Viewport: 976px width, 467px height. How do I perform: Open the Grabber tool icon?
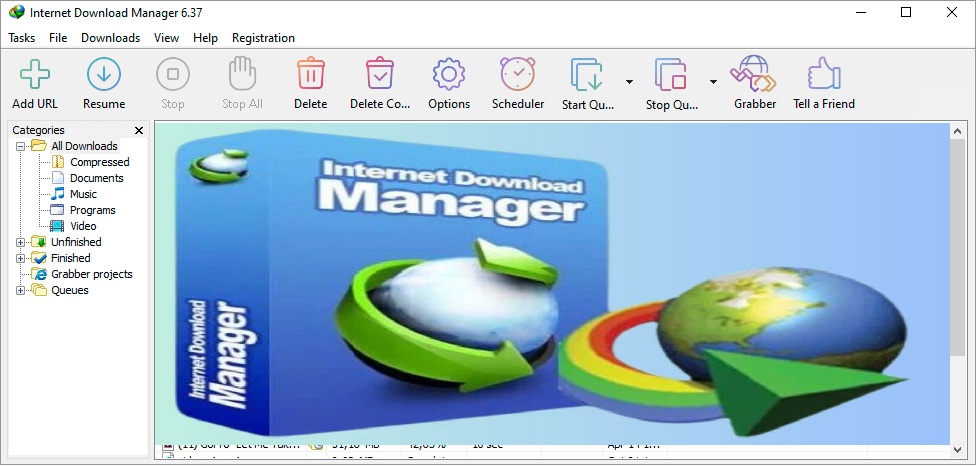pyautogui.click(x=753, y=73)
